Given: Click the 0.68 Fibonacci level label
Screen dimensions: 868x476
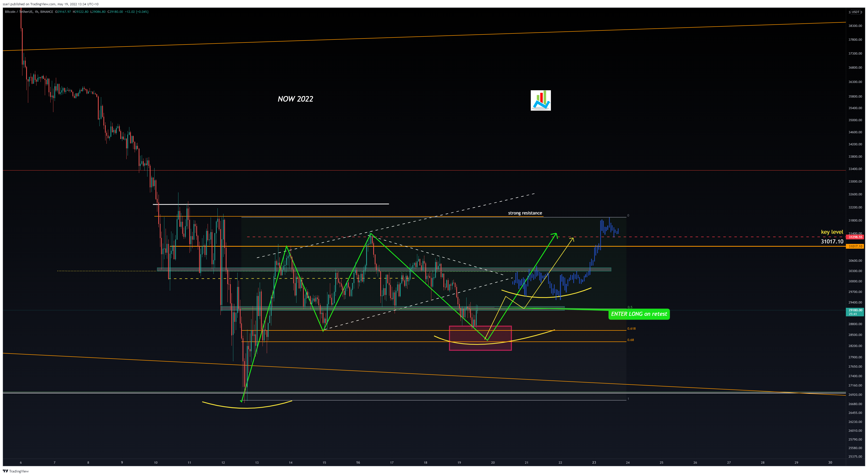Looking at the screenshot, I should (x=630, y=340).
